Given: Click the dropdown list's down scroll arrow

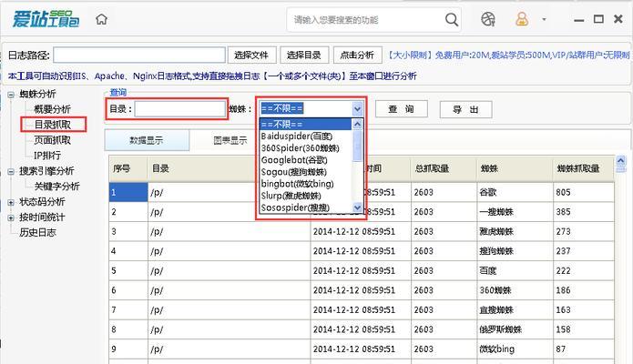Looking at the screenshot, I should [x=357, y=207].
